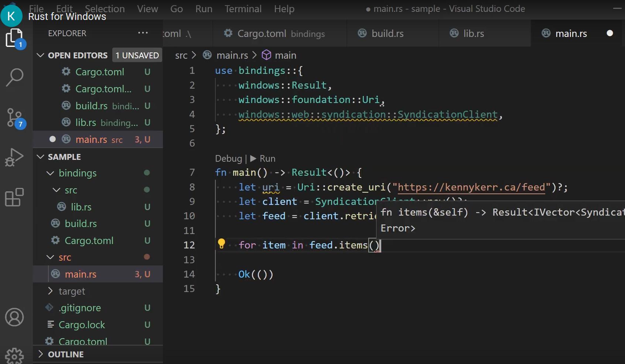Click line number 12 in the gutter
The width and height of the screenshot is (625, 364).
[189, 245]
